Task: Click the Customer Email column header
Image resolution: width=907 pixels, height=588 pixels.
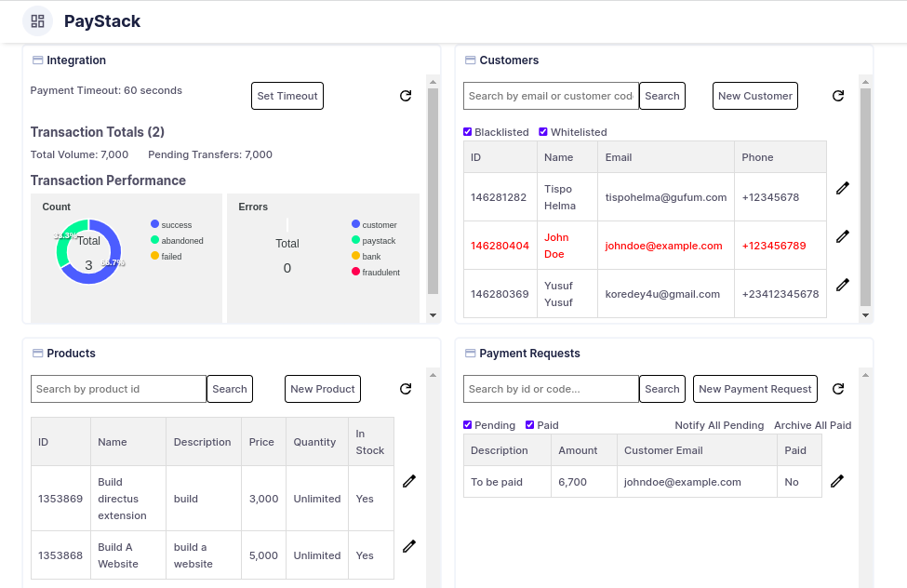Action: (697, 450)
